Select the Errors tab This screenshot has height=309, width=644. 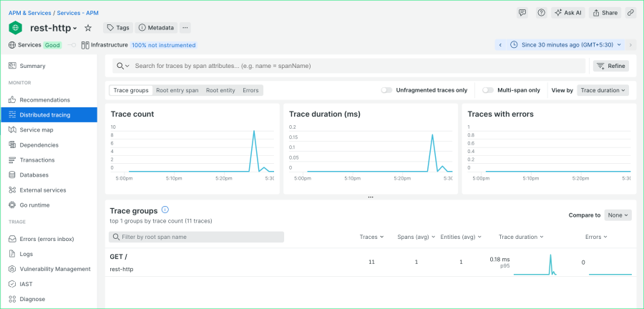(x=250, y=91)
